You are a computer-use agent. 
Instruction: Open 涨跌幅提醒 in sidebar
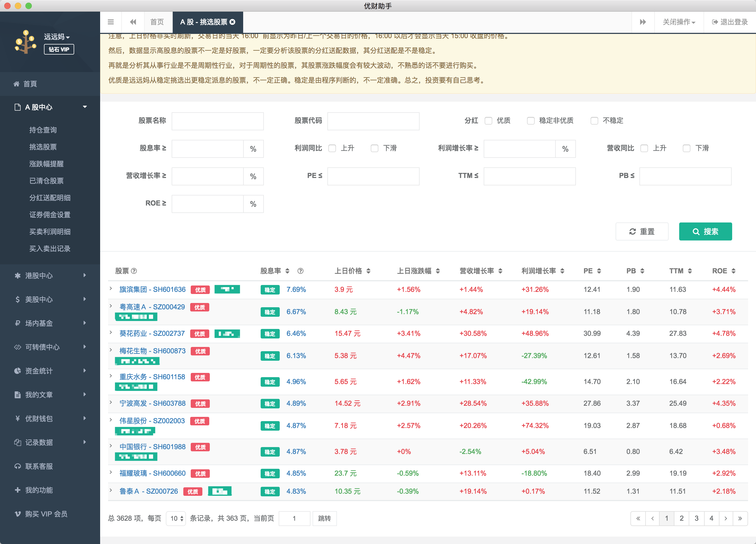46,164
